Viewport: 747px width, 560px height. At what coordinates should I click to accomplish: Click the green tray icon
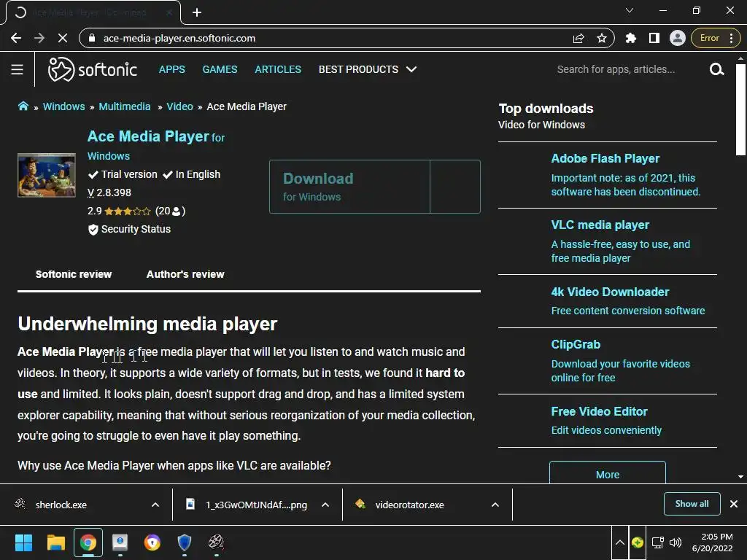638,542
